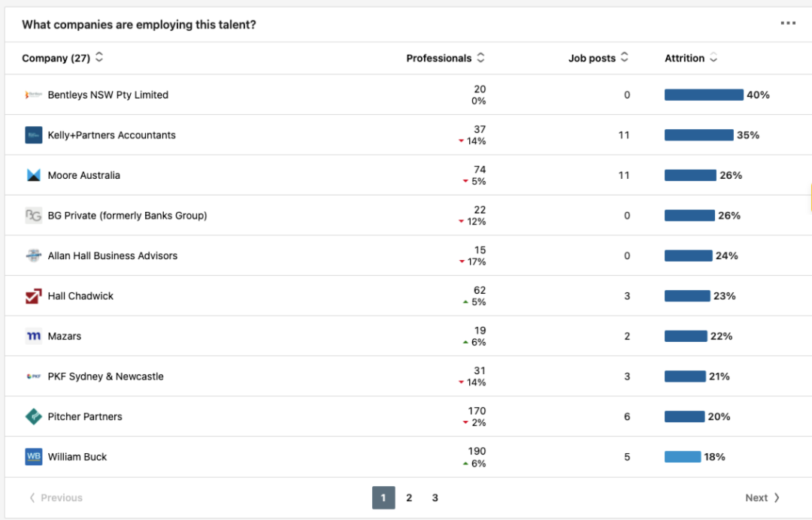Click the Bentleys NSW company logo
Viewport: 812px width, 520px height.
click(x=33, y=95)
